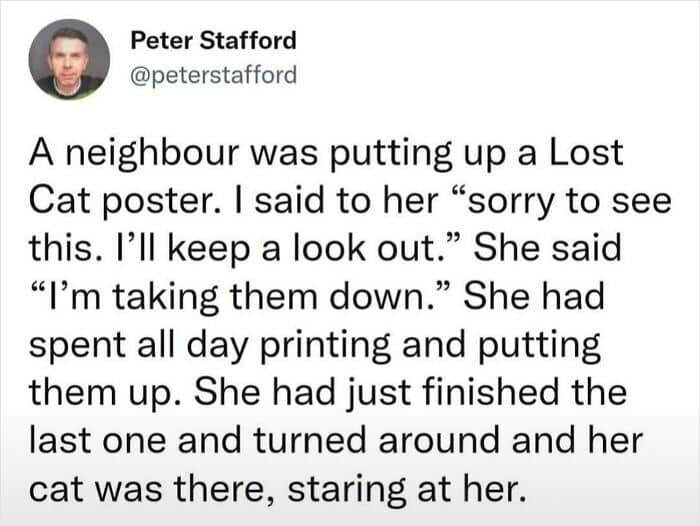Select the word "spent" in the tweet
This screenshot has height=526, width=700.
coord(78,346)
